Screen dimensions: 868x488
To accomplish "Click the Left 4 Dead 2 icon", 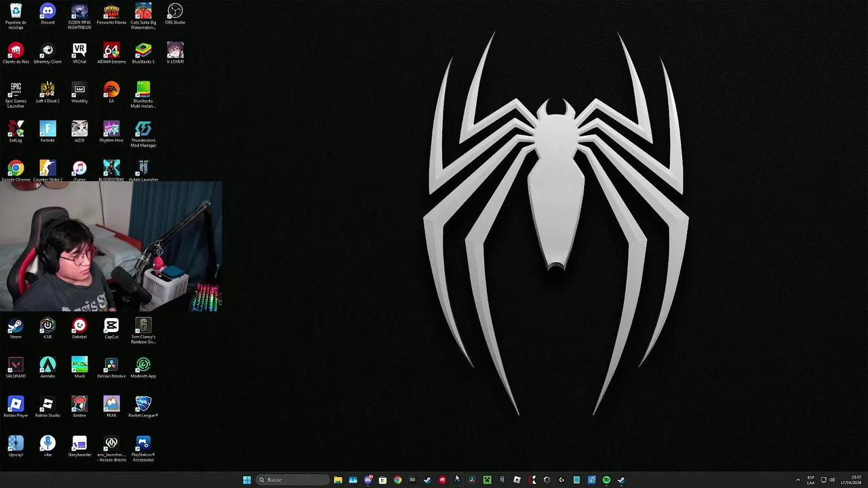I will pyautogui.click(x=47, y=93).
